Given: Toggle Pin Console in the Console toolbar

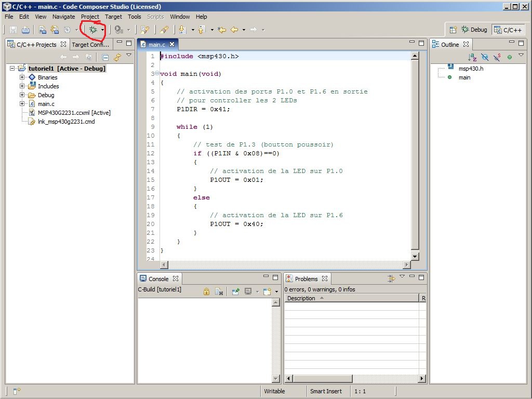Looking at the screenshot, I should pyautogui.click(x=235, y=291).
